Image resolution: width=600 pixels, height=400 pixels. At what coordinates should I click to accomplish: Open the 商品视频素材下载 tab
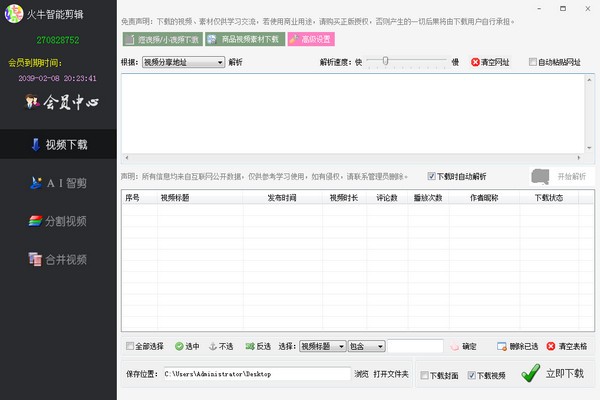pos(243,40)
